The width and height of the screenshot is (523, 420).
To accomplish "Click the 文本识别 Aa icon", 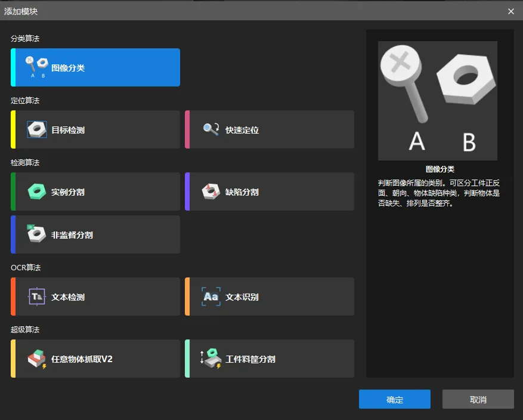I will pos(211,297).
